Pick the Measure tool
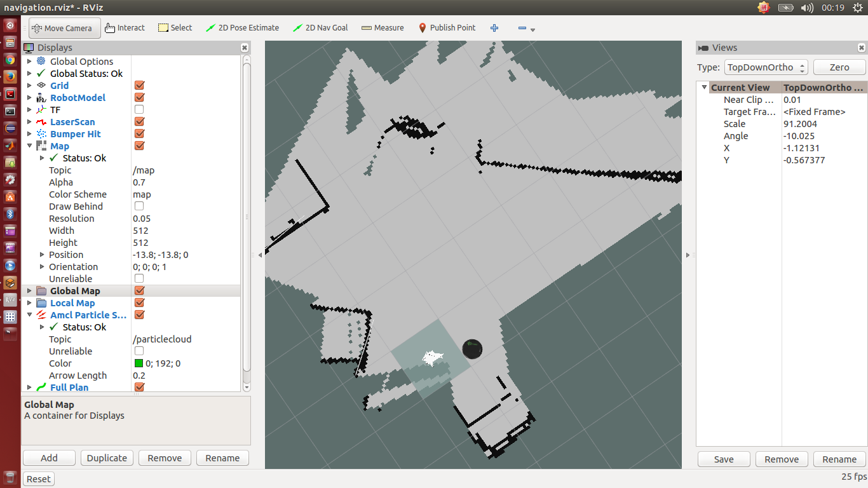This screenshot has height=488, width=868. [383, 28]
